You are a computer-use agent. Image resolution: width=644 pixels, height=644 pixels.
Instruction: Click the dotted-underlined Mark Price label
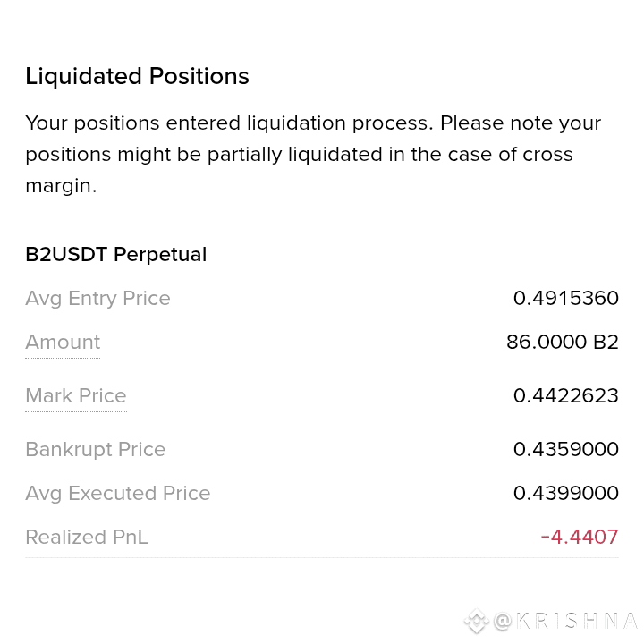[76, 396]
